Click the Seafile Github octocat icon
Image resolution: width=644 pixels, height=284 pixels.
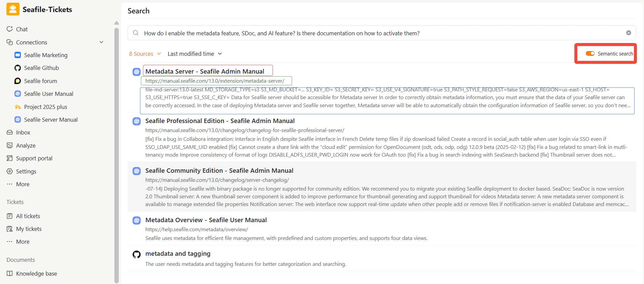coord(18,68)
